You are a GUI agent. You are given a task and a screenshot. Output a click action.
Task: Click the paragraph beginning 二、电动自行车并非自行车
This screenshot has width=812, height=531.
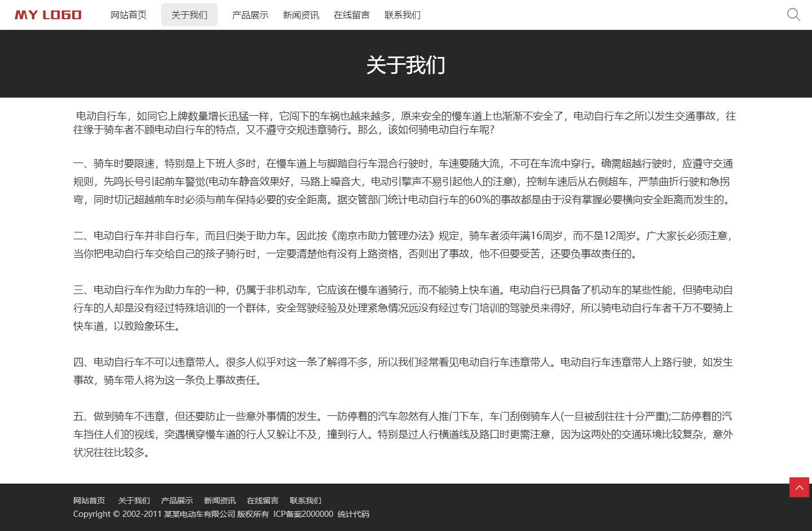pos(403,245)
